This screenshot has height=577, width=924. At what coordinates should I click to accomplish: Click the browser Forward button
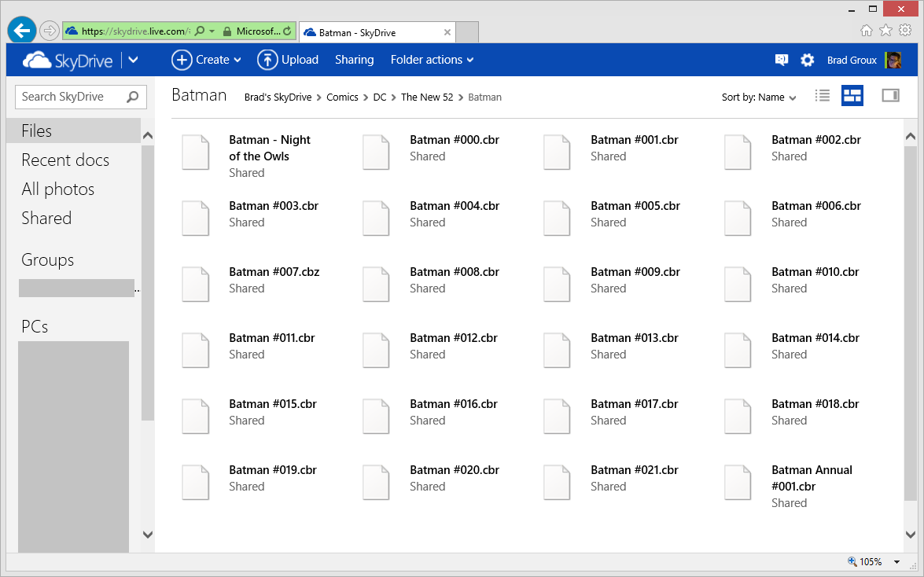(50, 31)
